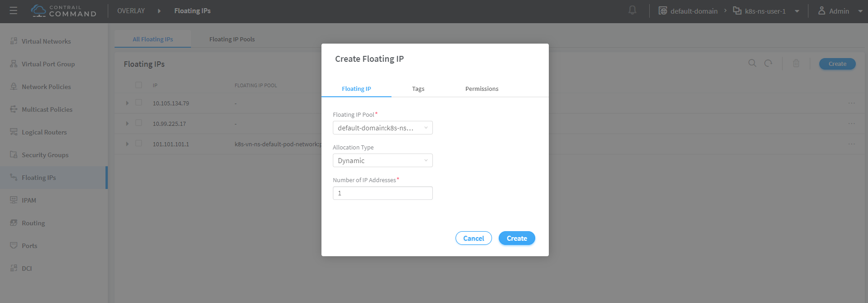Open Security Groups in the sidebar

tap(45, 155)
